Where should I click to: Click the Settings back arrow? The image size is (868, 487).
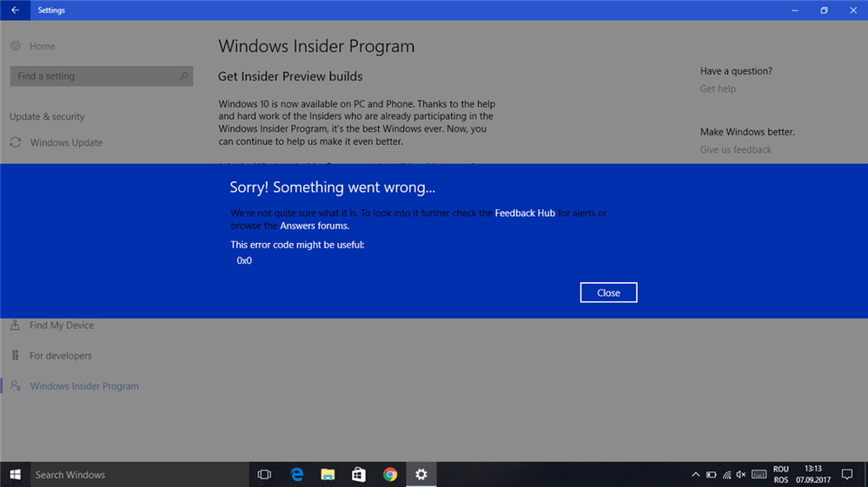pos(15,10)
